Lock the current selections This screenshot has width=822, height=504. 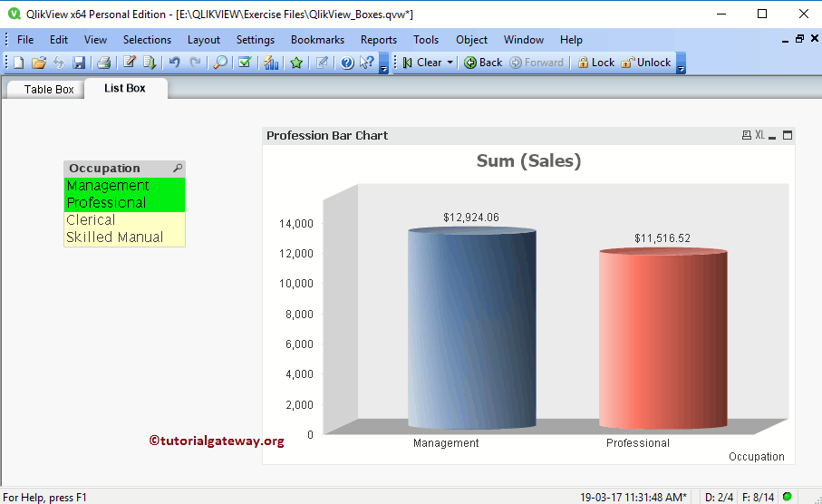coord(595,63)
